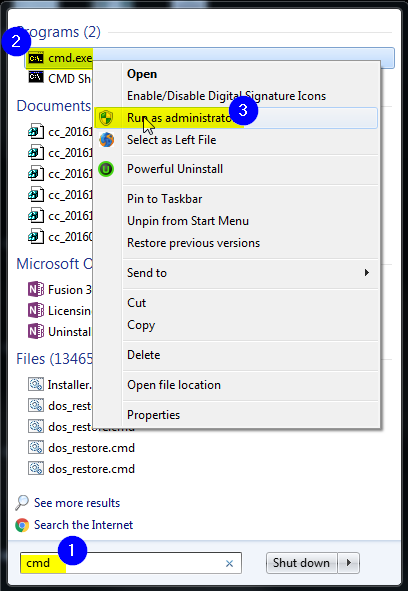This screenshot has height=591, width=408.
Task: Choose Unpin from Start Menu
Action: pyautogui.click(x=188, y=220)
